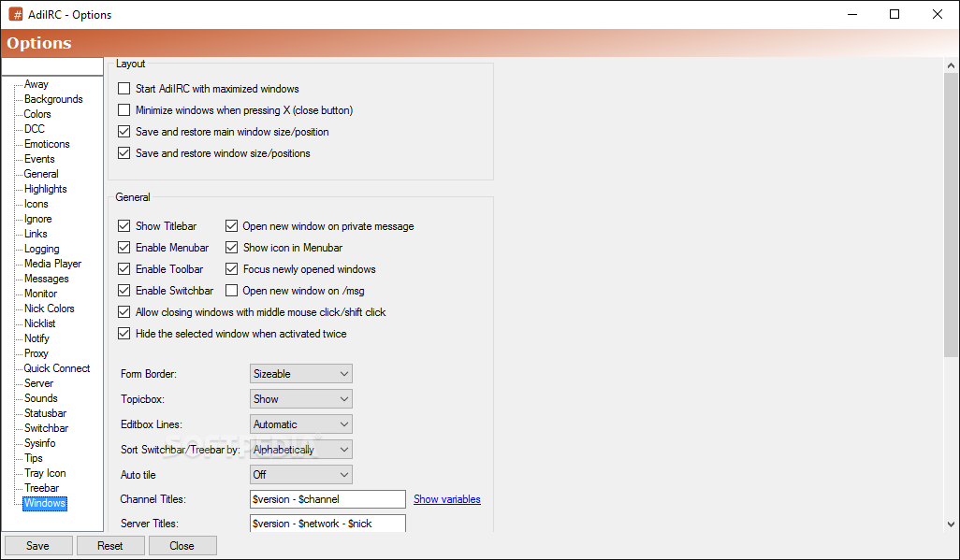960x560 pixels.
Task: Click the vertical scrollbar thumb
Action: coord(951,214)
